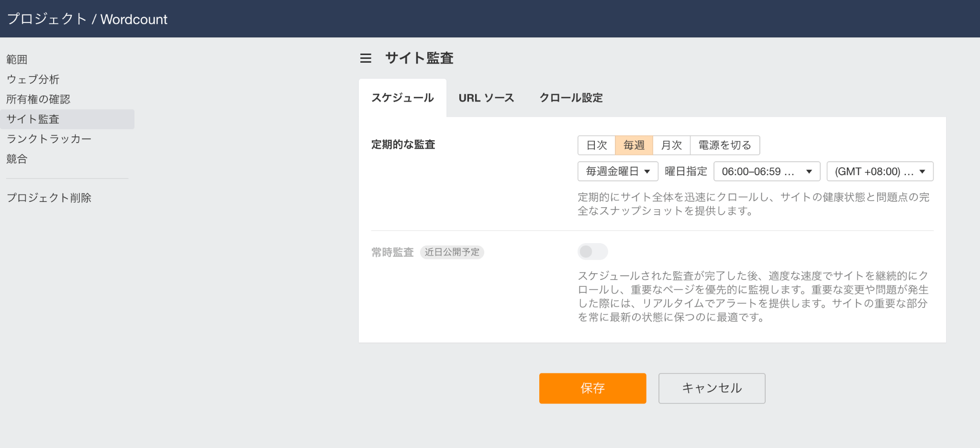Open the 毎週金曜日 day dropdown
The width and height of the screenshot is (980, 448).
click(x=617, y=171)
